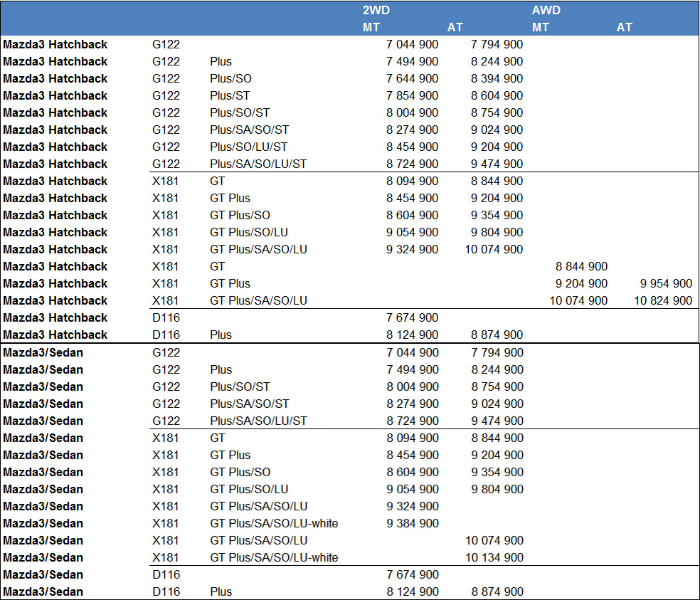This screenshot has width=700, height=605.
Task: Select the 9 384 900 price cell
Action: pos(413,524)
